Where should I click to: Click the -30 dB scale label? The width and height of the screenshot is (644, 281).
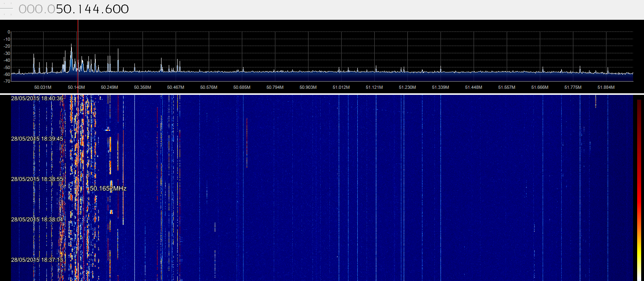(7, 53)
